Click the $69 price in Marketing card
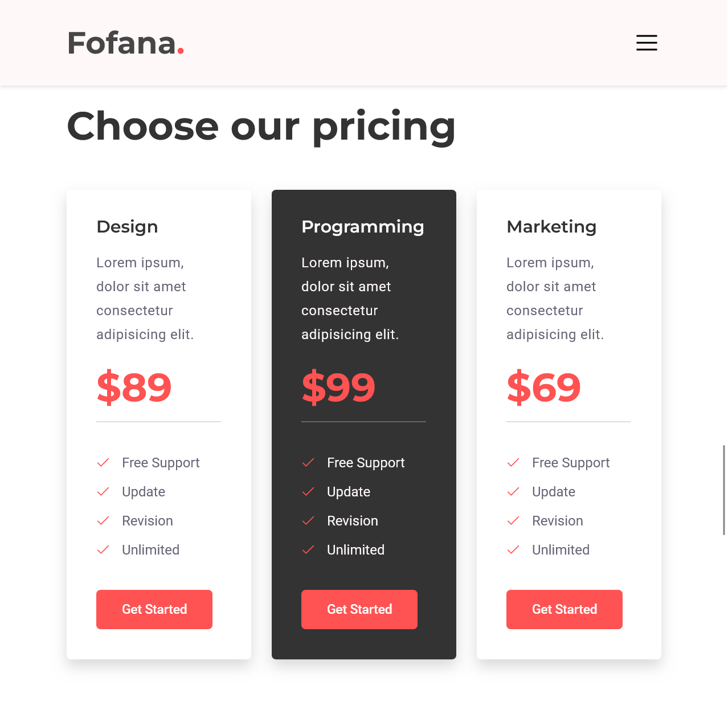The image size is (728, 701). pyautogui.click(x=543, y=388)
